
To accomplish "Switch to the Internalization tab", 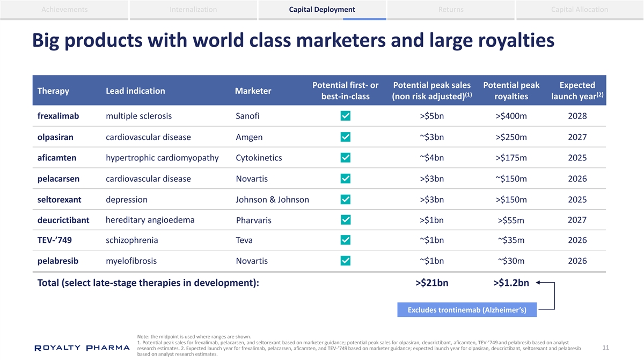I will pos(193,10).
